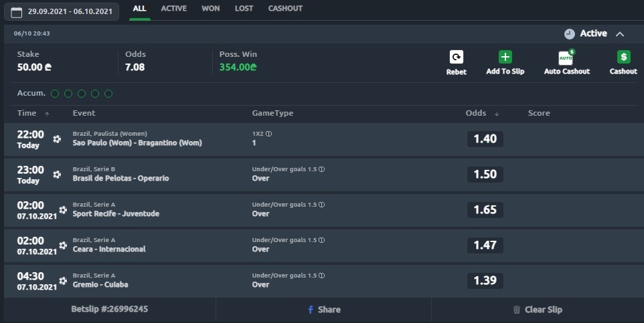
Task: Click the info icon next to 1X2
Action: point(268,134)
